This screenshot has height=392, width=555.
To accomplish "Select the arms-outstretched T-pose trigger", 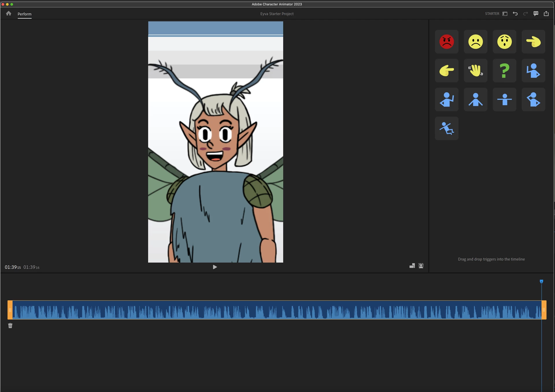I will 504,100.
